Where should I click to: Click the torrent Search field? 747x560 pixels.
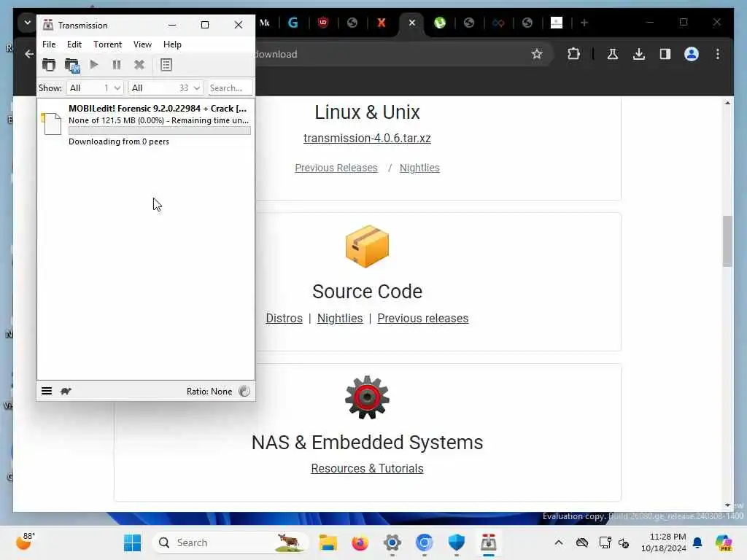click(x=230, y=88)
